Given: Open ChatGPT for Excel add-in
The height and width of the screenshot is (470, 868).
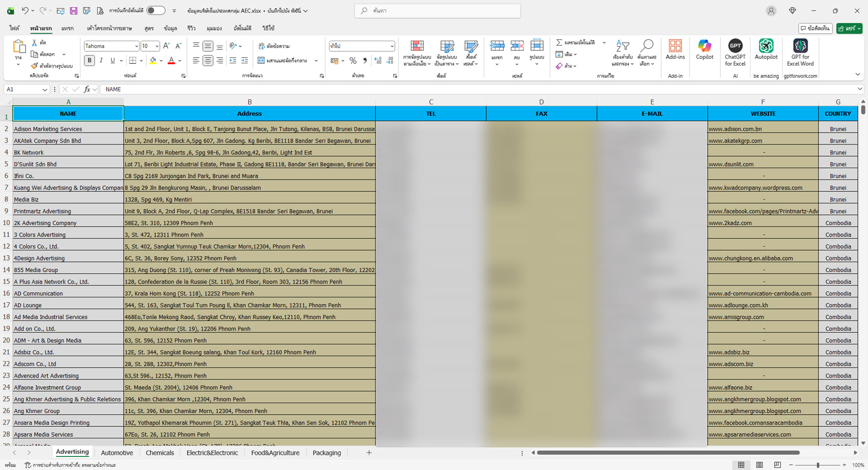Looking at the screenshot, I should [735, 52].
